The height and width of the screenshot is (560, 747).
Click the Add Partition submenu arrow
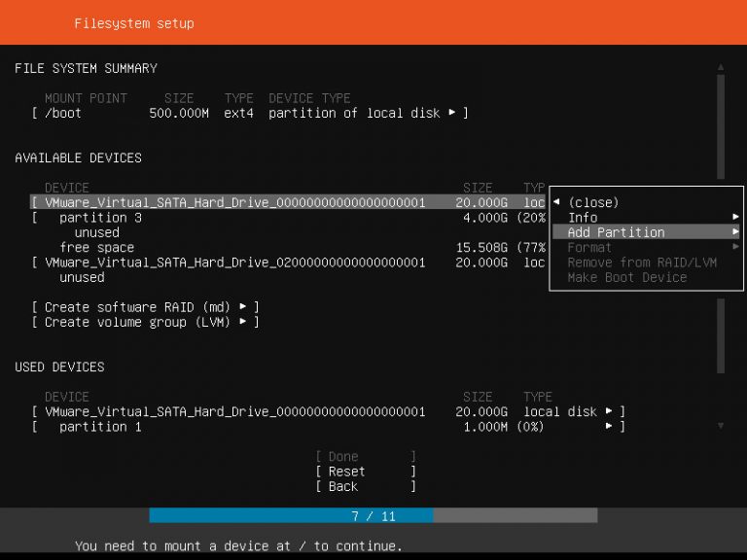click(x=735, y=232)
